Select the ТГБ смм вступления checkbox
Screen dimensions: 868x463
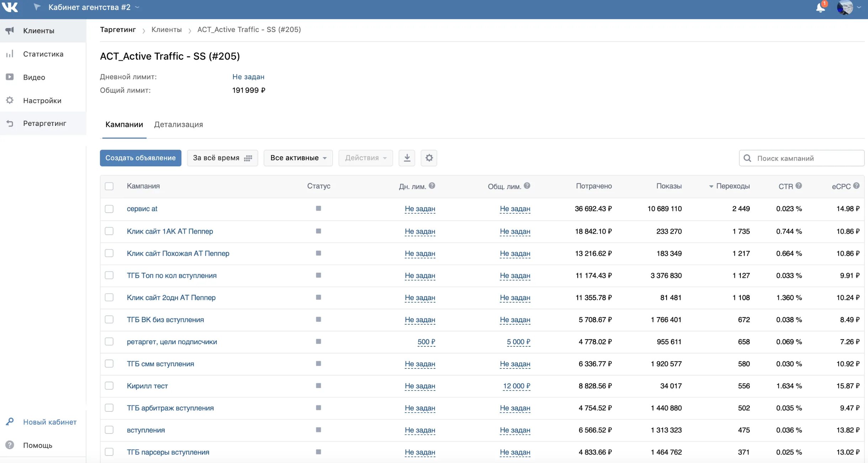[109, 364]
